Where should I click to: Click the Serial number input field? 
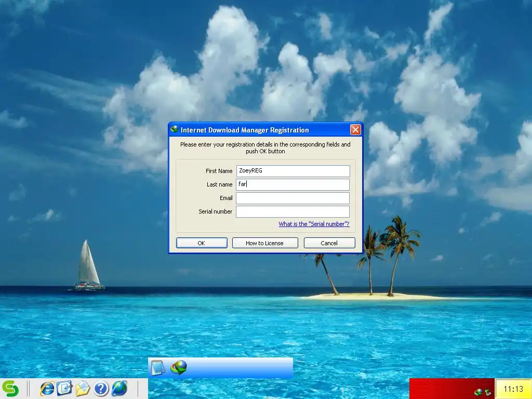[292, 212]
